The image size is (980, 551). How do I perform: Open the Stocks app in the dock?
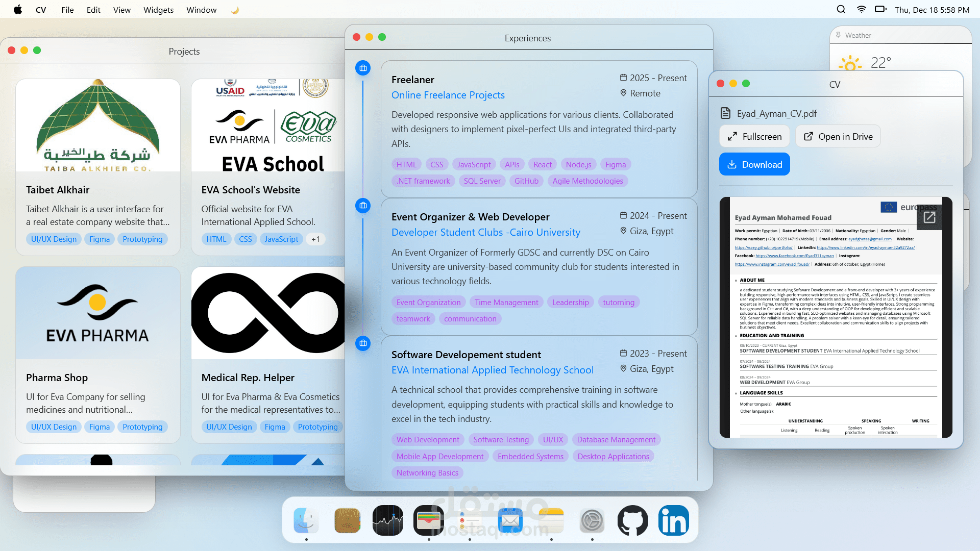coord(388,520)
